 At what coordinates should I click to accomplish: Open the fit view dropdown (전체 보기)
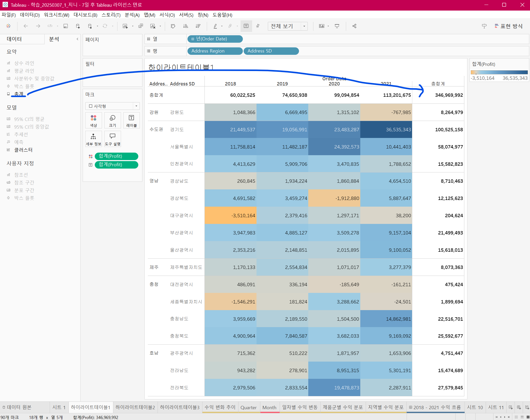(x=304, y=26)
